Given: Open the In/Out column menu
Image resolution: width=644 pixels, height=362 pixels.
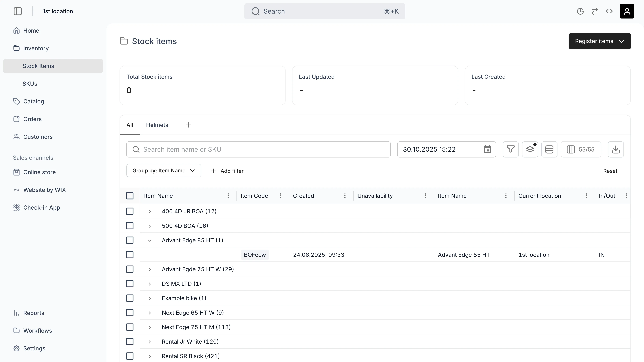Looking at the screenshot, I should [627, 196].
